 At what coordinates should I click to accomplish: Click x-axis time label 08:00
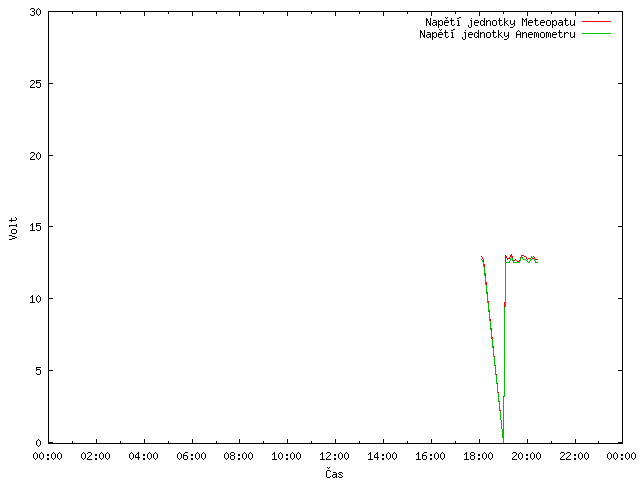239,456
